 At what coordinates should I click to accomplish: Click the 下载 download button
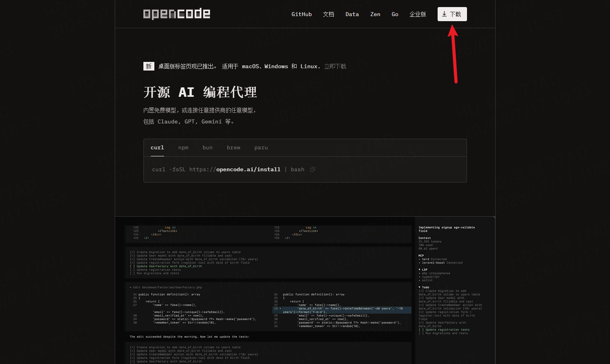coord(452,14)
